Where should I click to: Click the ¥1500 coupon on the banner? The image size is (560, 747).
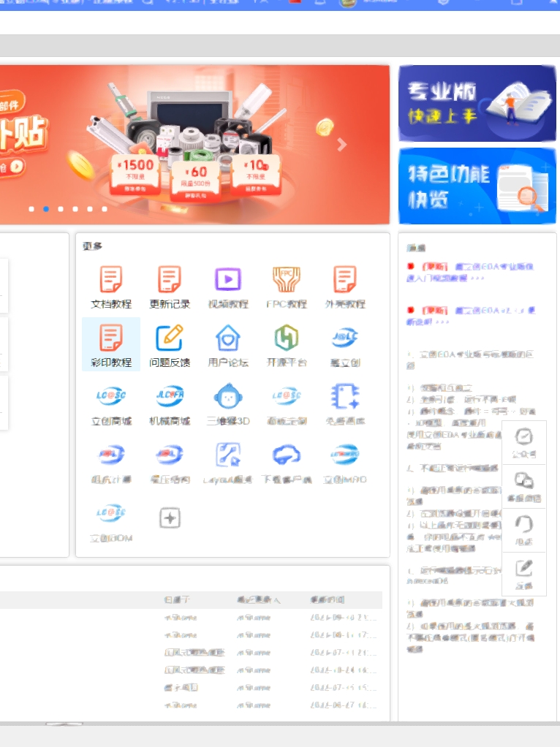[136, 174]
